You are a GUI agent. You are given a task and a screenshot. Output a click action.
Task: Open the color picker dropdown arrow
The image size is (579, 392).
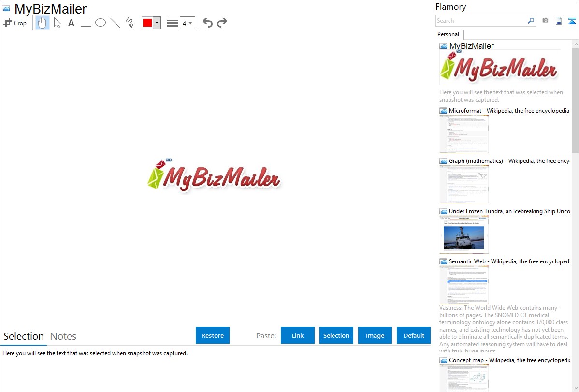tap(157, 23)
